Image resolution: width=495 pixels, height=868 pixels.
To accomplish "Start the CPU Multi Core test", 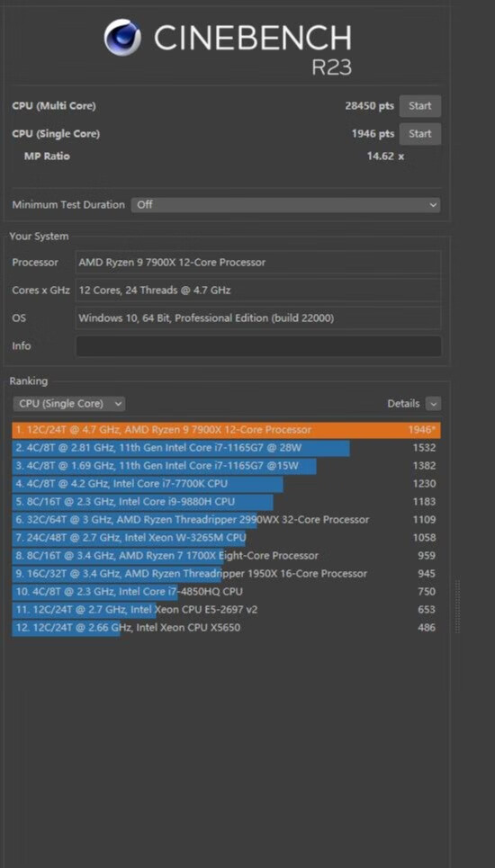I will (420, 106).
